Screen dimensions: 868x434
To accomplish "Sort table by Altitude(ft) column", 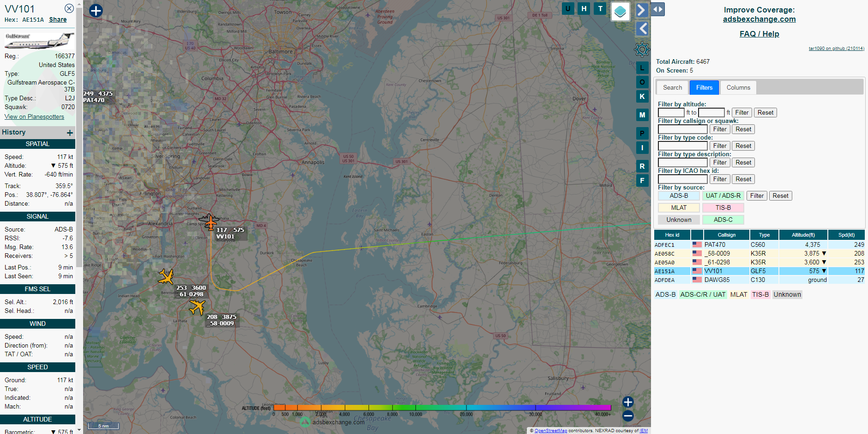I will click(x=803, y=235).
